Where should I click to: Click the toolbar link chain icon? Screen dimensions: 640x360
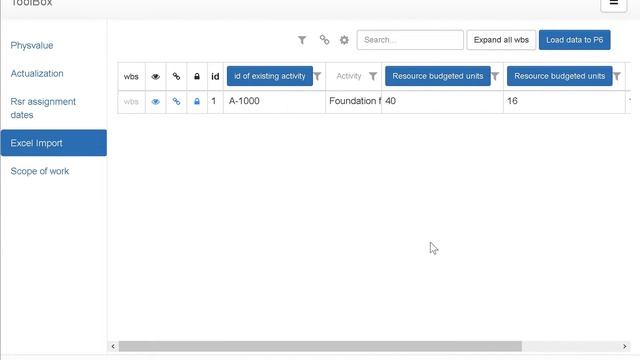tap(324, 40)
